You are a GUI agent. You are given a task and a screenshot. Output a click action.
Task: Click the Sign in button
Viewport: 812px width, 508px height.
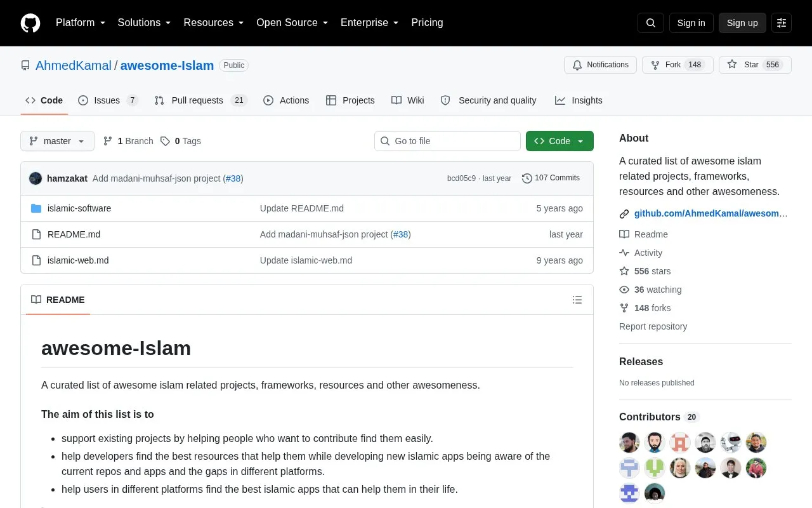click(691, 23)
